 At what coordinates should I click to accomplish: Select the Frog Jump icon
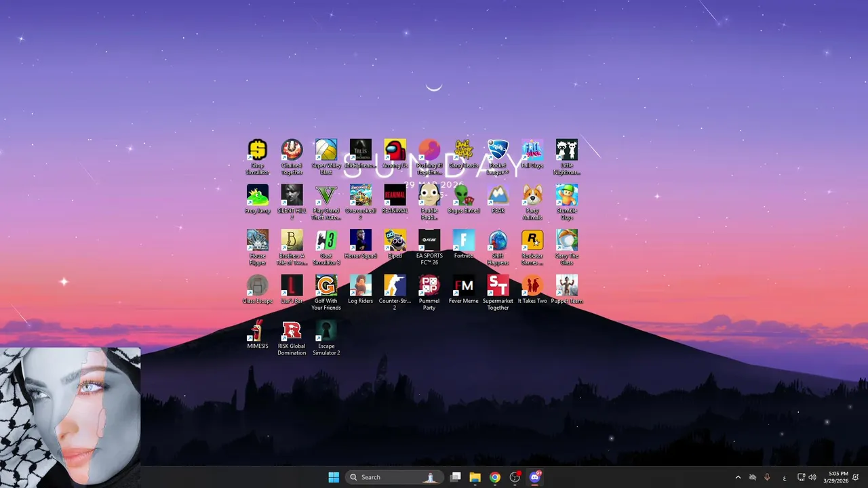click(x=258, y=199)
